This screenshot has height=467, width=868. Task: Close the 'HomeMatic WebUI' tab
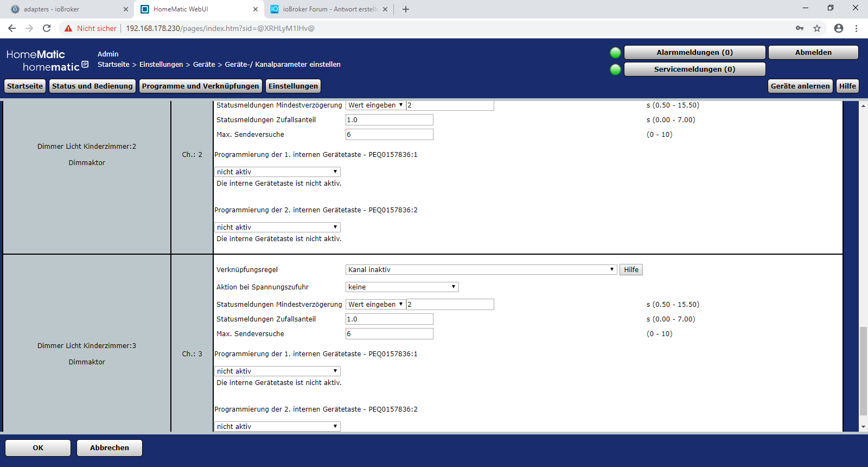tap(256, 9)
